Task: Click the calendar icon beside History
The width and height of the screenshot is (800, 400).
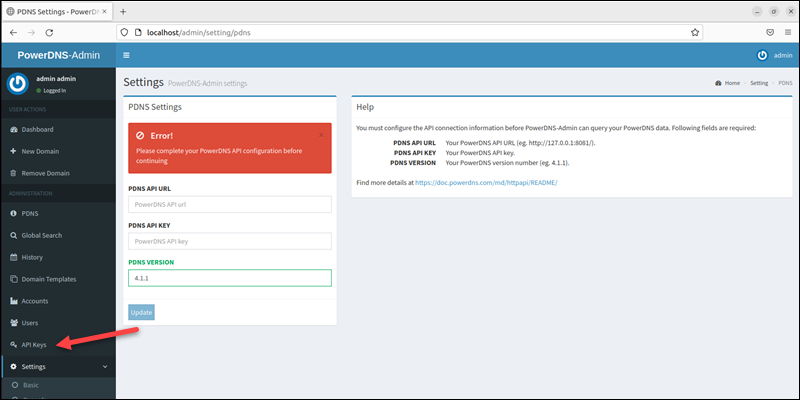Action: tap(14, 257)
